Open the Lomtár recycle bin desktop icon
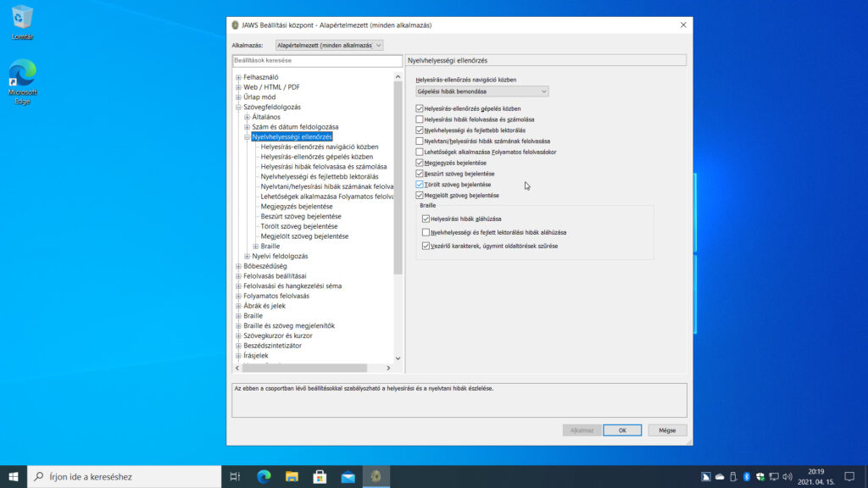 (22, 23)
